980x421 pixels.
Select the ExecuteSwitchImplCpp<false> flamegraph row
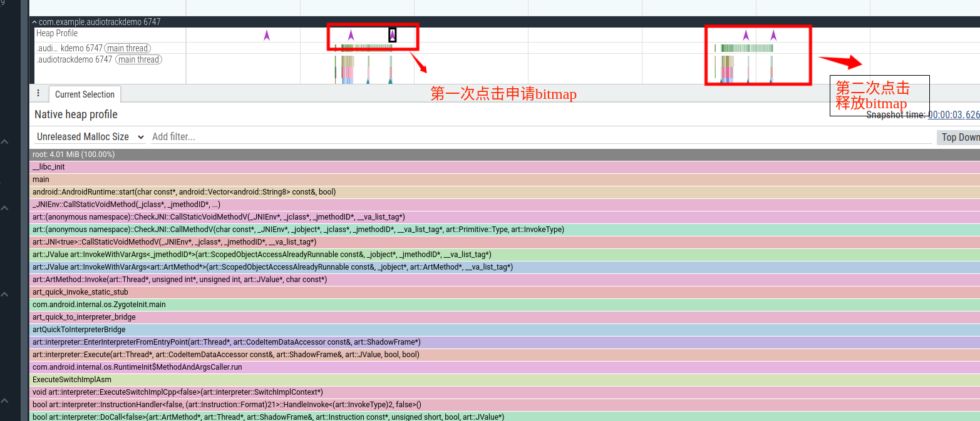(505, 392)
